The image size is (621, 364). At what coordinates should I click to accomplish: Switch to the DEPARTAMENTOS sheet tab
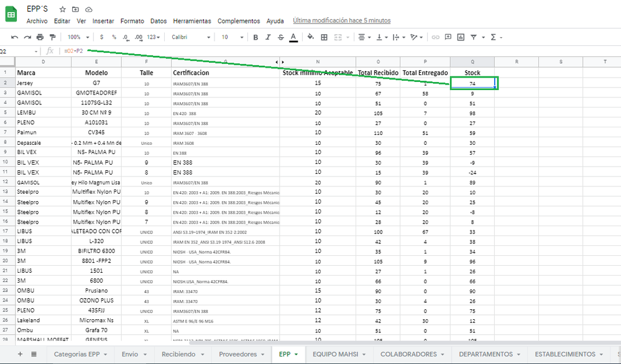click(x=489, y=354)
